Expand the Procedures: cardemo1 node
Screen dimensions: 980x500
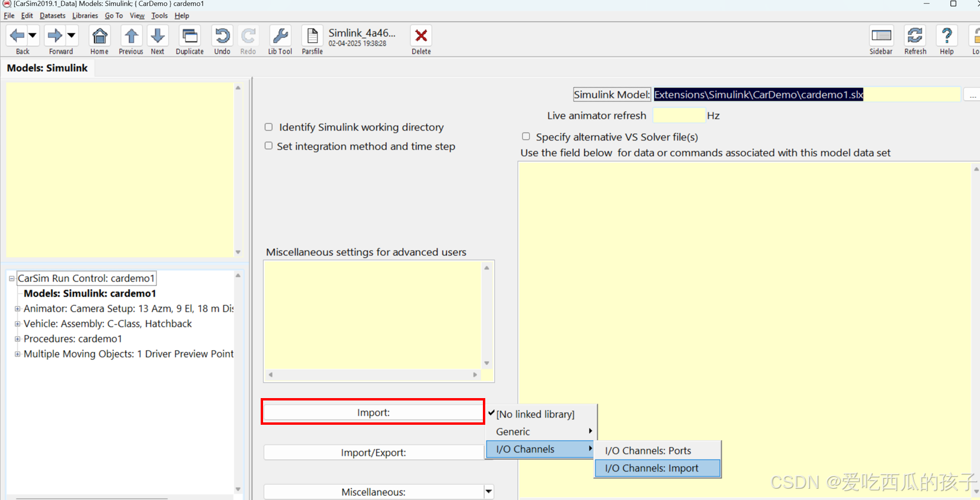point(17,339)
